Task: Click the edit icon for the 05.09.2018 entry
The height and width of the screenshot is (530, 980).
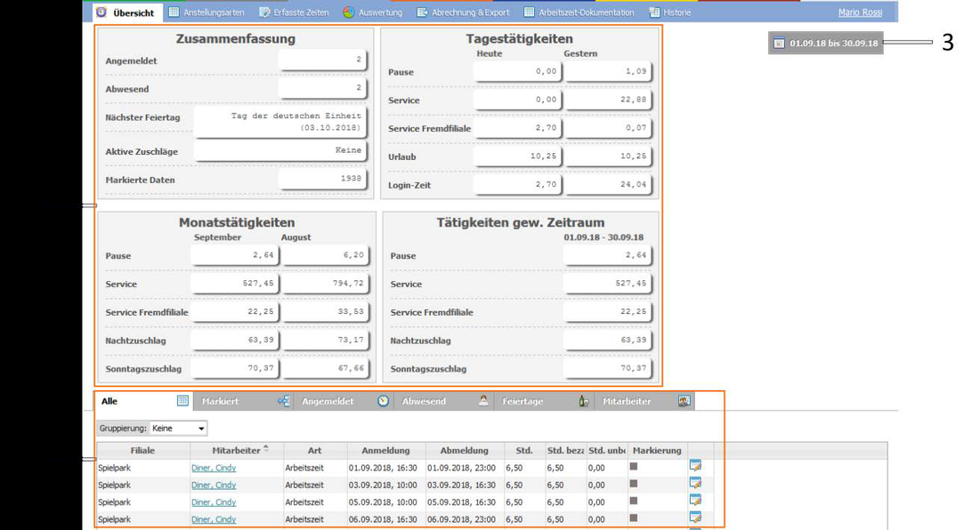Action: click(695, 500)
